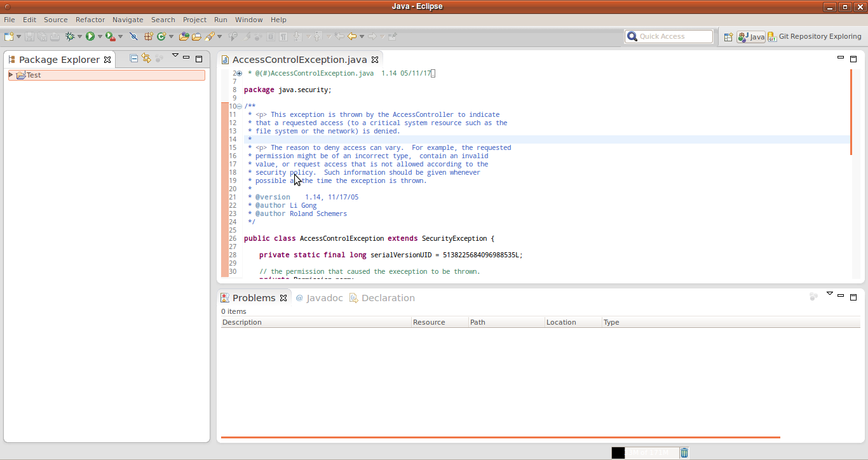The height and width of the screenshot is (460, 868).
Task: Toggle Pin Editor button
Action: 393,36
